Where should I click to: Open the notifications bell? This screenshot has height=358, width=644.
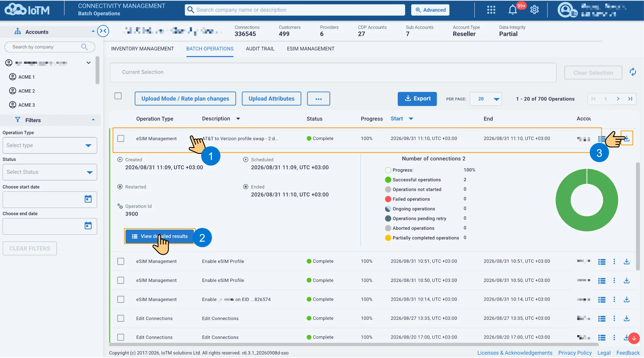click(512, 10)
